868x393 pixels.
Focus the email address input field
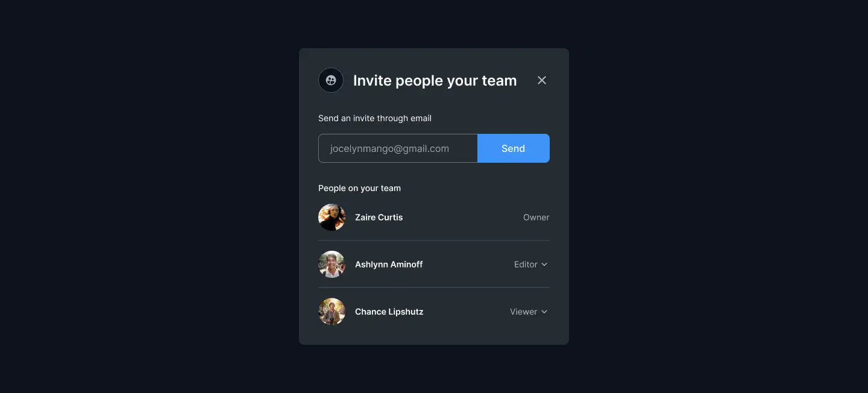tap(398, 148)
